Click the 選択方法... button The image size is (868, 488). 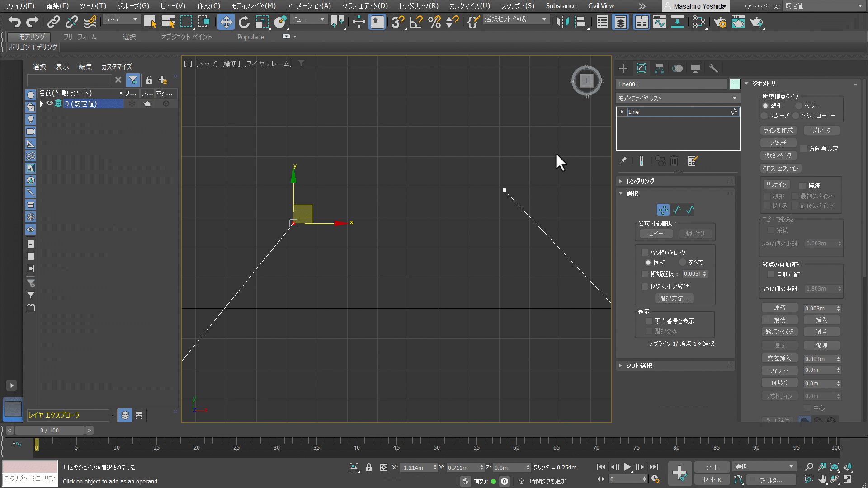coord(674,298)
